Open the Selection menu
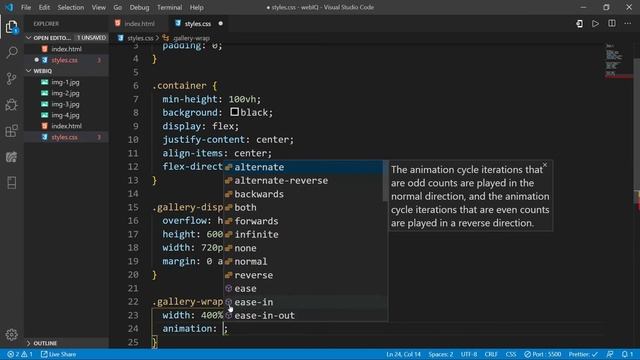 coord(71,7)
